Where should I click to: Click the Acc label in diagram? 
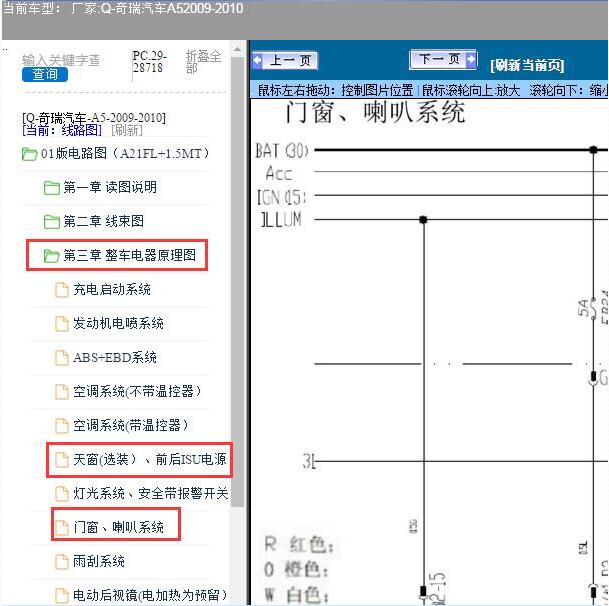(x=279, y=173)
